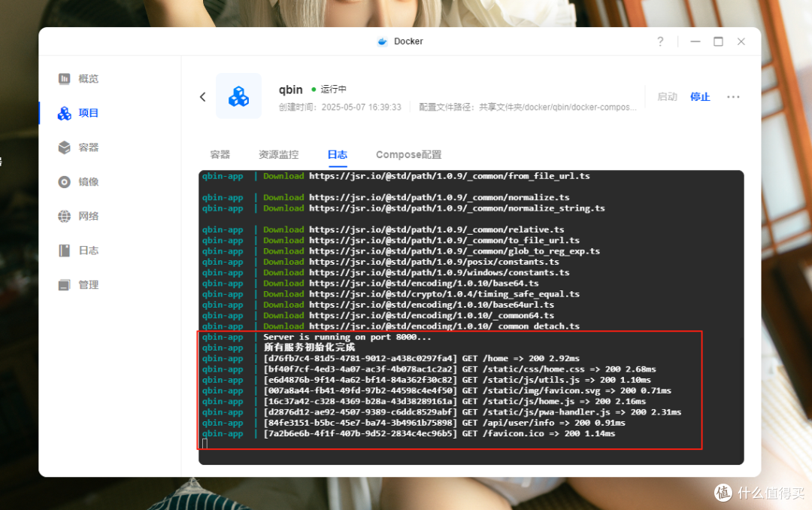Click the back arrow beside qbin
The width and height of the screenshot is (812, 510).
click(x=202, y=97)
